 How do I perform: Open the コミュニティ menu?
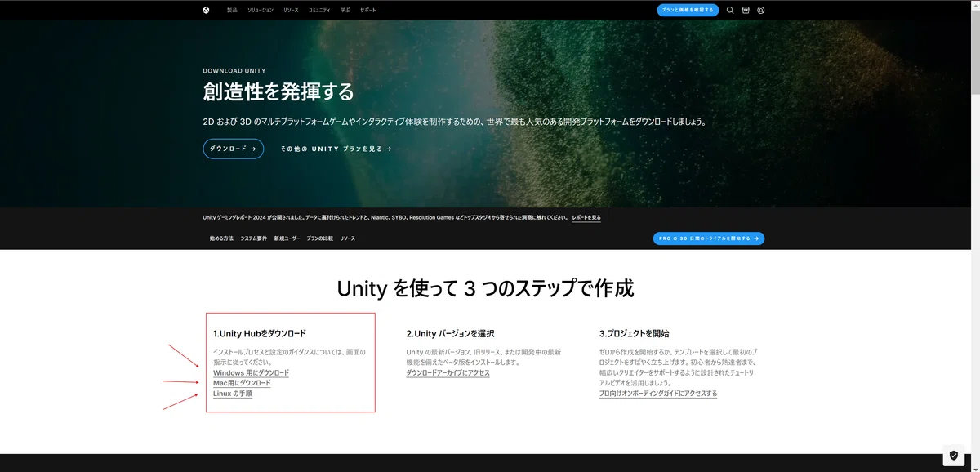(319, 10)
